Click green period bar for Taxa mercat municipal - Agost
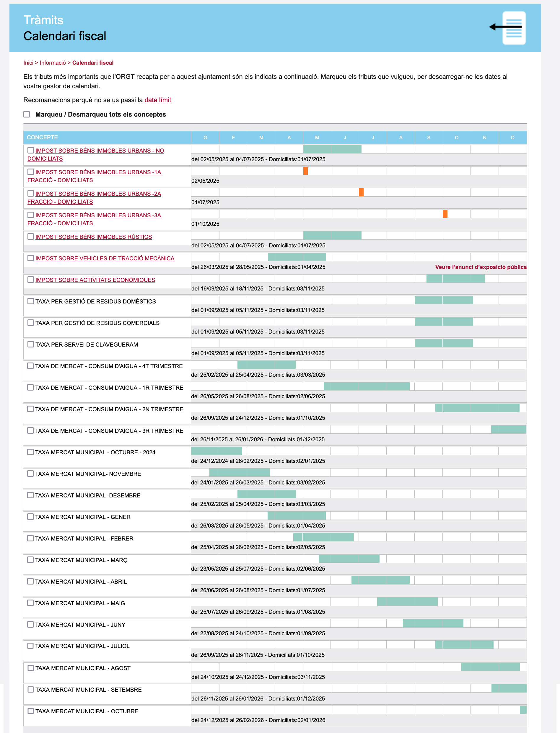This screenshot has width=560, height=733. point(490,667)
